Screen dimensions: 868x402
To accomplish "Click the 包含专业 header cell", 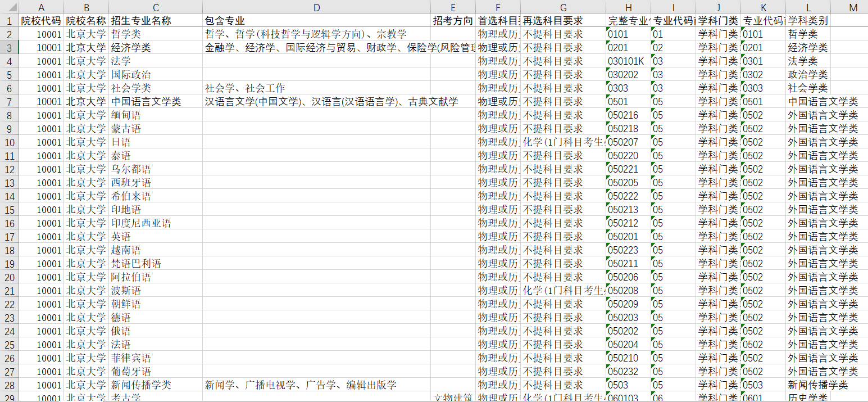I will pyautogui.click(x=317, y=21).
